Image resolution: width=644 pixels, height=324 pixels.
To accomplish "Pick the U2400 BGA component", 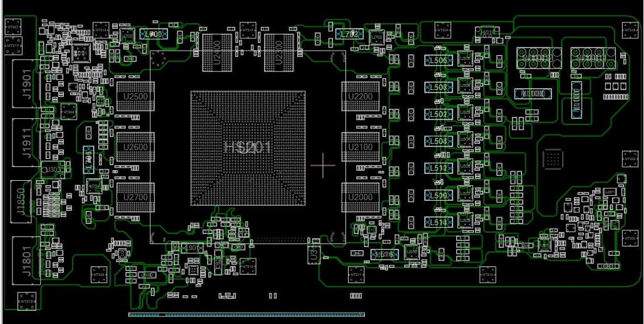I will click(x=217, y=53).
